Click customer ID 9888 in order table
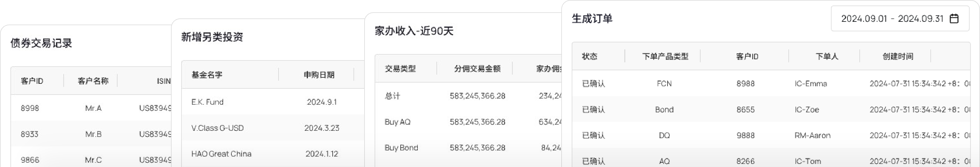 point(745,135)
